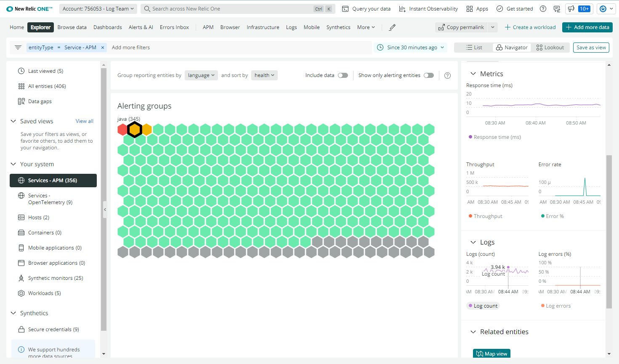Open the Since 30 minutes ago time picker
This screenshot has width=619, height=364.
pos(411,48)
